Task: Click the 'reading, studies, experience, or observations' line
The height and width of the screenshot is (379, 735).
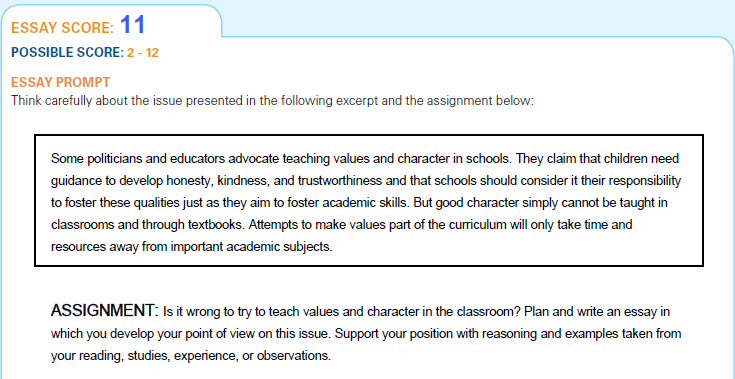Action: [190, 356]
